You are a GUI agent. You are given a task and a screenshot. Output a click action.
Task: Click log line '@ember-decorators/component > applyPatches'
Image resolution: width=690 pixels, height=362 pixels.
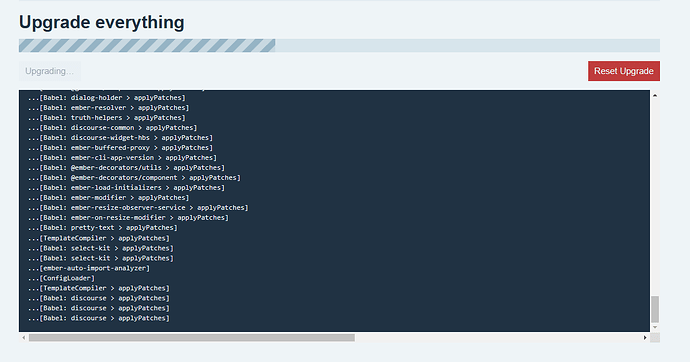click(x=134, y=178)
